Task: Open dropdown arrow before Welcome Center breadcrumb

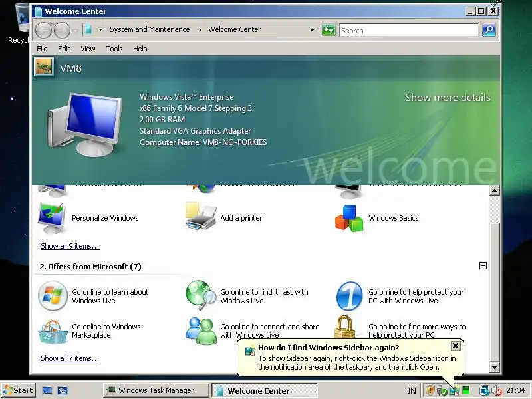Action: pos(200,29)
